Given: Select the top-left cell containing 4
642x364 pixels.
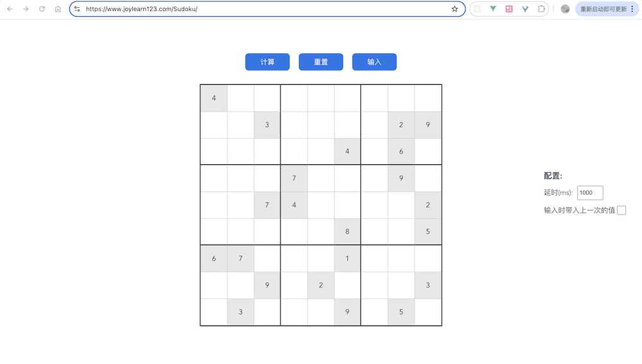Looking at the screenshot, I should tap(214, 98).
